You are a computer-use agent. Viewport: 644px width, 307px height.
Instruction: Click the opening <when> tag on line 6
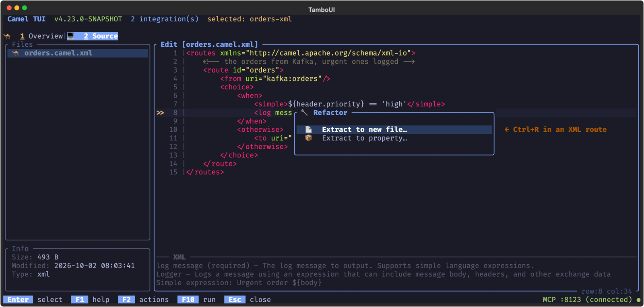pyautogui.click(x=250, y=95)
